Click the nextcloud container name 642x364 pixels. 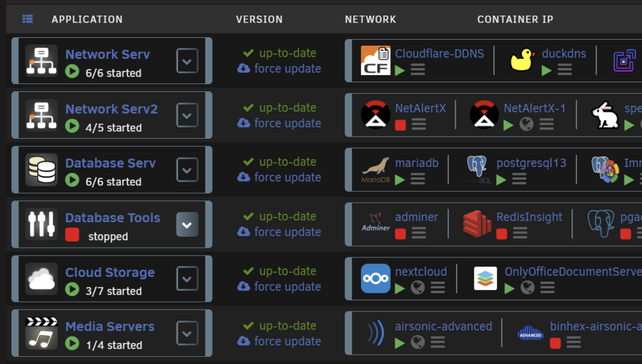pyautogui.click(x=421, y=272)
